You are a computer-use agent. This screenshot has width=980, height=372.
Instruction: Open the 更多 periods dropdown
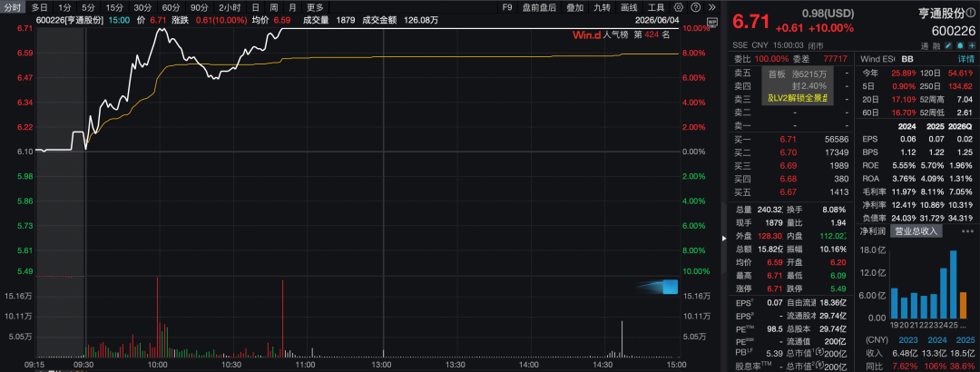click(x=316, y=7)
